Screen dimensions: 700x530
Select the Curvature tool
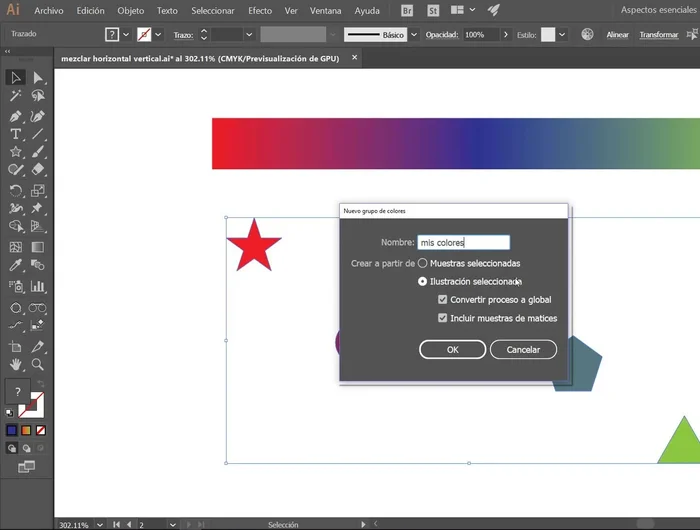point(38,116)
